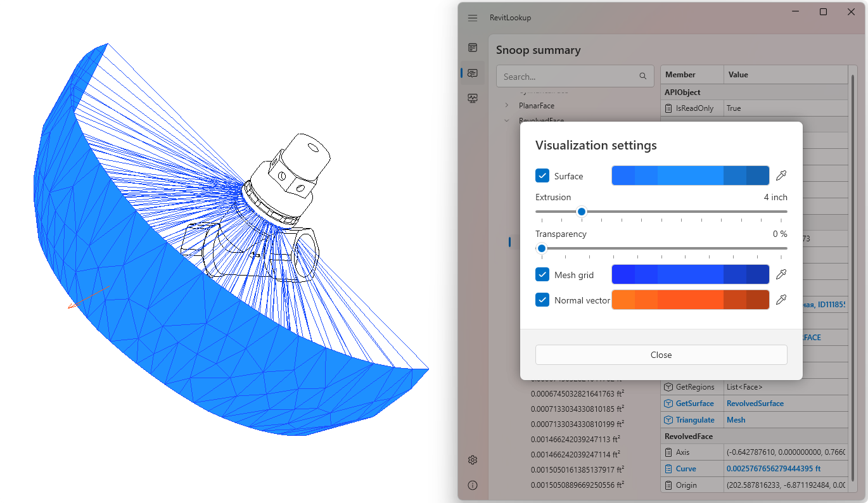Pick Mesh grid color with eyedropper
This screenshot has height=503, width=868.
[x=781, y=274]
